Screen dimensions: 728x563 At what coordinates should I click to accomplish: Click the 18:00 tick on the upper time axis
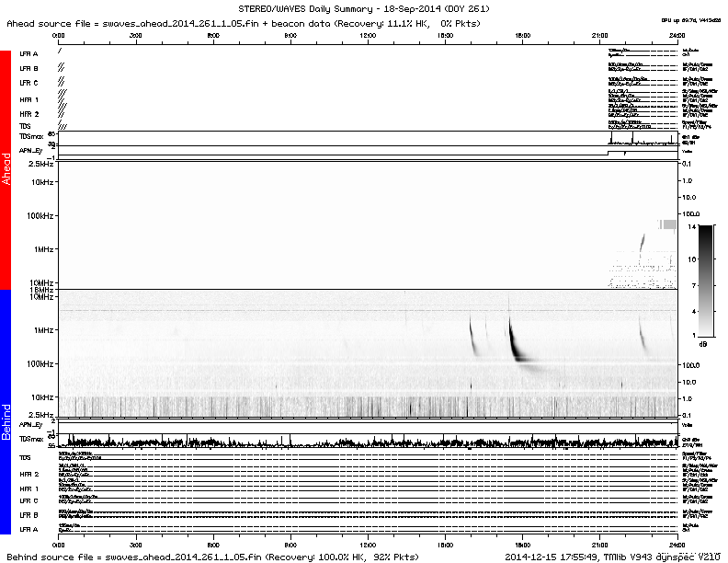tap(522, 36)
